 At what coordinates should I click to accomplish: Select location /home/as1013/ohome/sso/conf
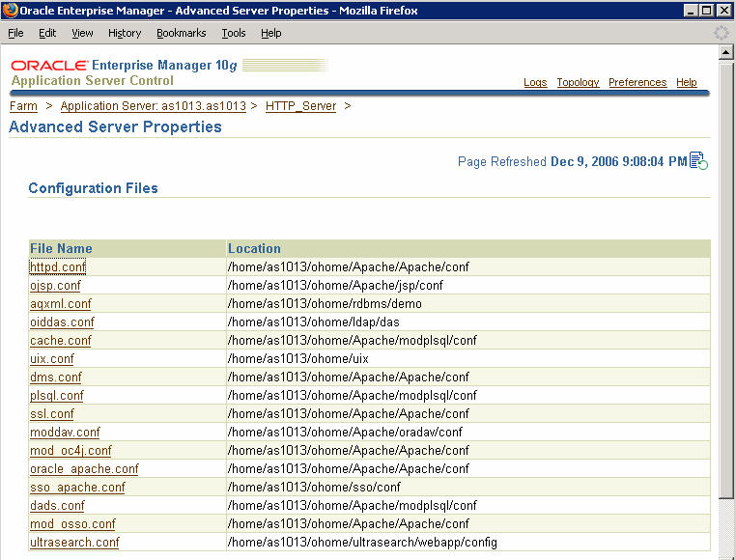[x=314, y=487]
